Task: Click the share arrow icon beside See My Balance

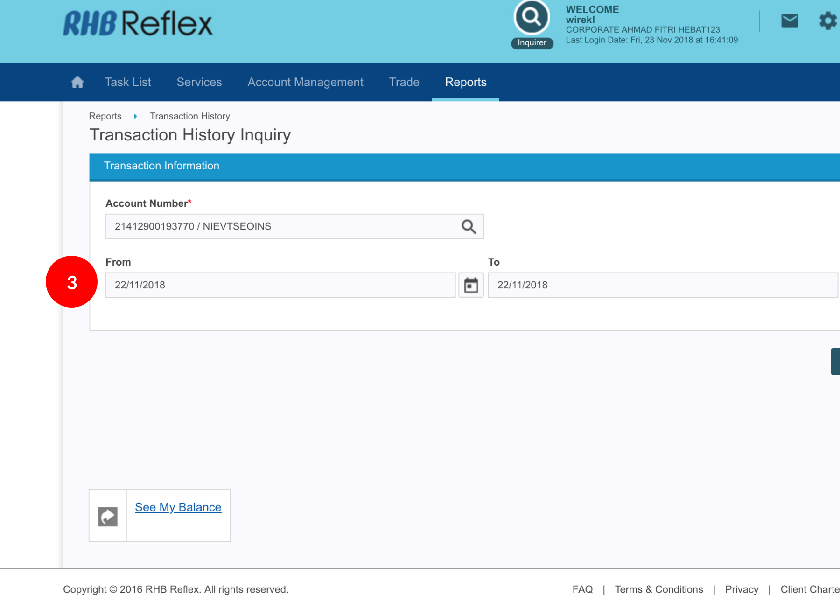Action: (x=108, y=516)
